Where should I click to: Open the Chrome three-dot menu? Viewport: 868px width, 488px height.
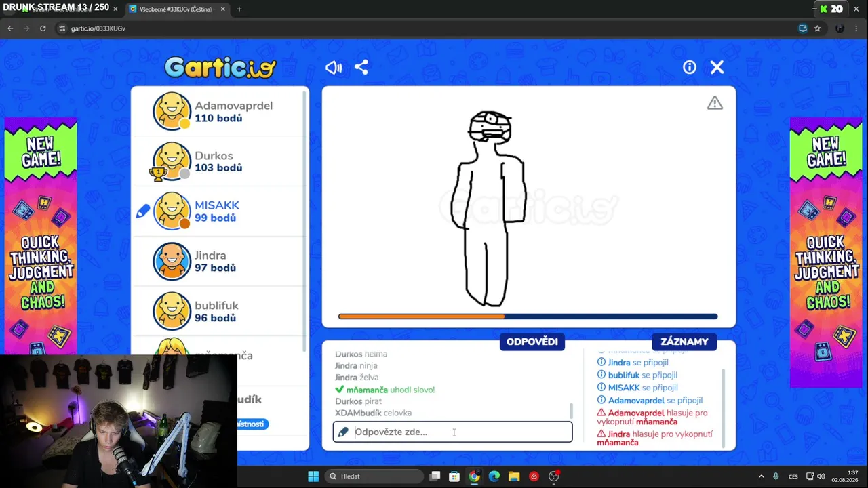[x=858, y=28]
